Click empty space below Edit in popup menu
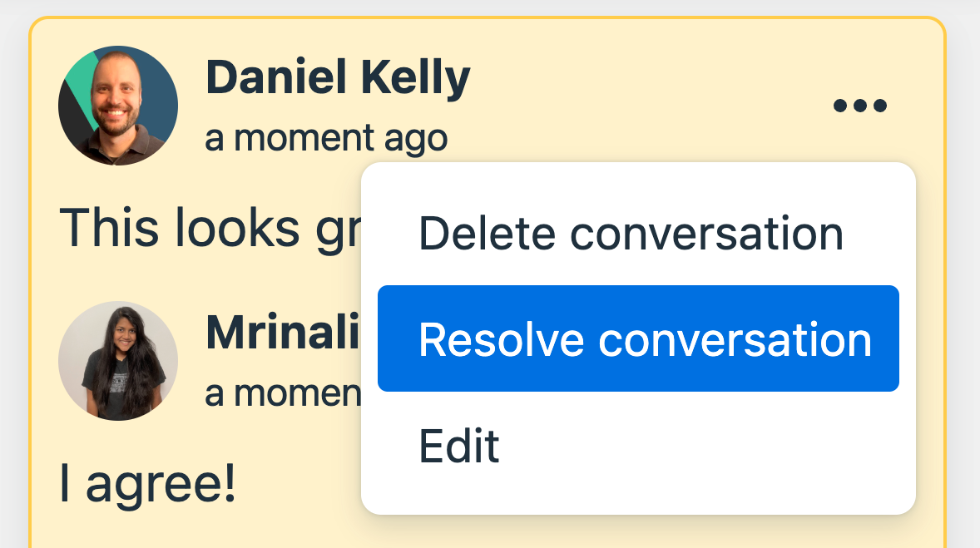 coord(638,494)
